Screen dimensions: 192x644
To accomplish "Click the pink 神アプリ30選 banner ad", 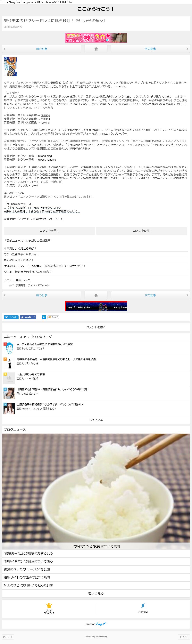I will 96,38.
